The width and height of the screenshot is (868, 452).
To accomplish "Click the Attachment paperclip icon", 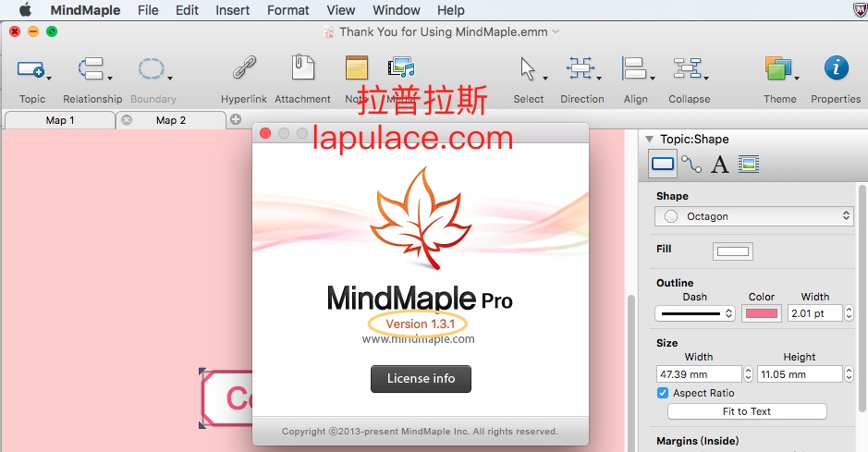I will pos(303,67).
